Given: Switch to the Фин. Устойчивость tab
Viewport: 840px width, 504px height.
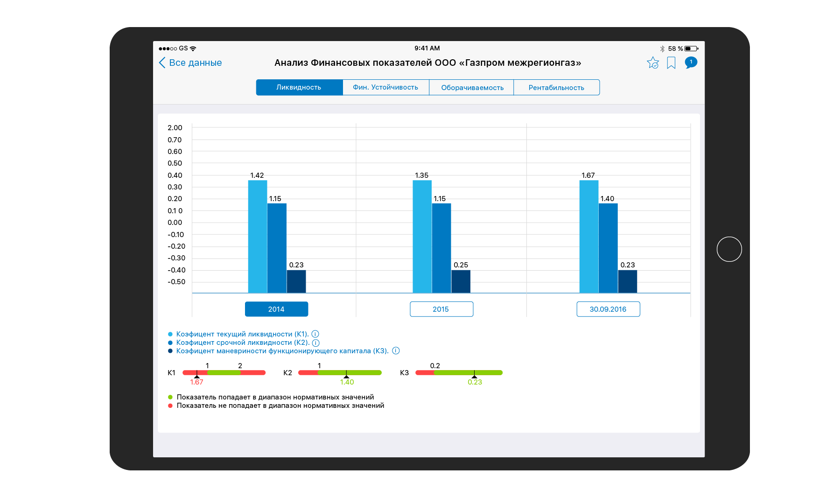Looking at the screenshot, I should pos(385,87).
